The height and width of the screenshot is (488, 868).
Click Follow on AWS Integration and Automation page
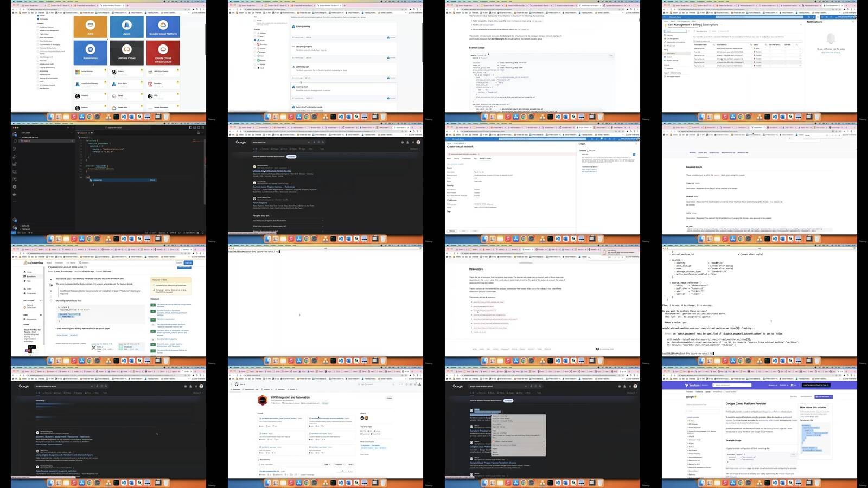point(389,398)
